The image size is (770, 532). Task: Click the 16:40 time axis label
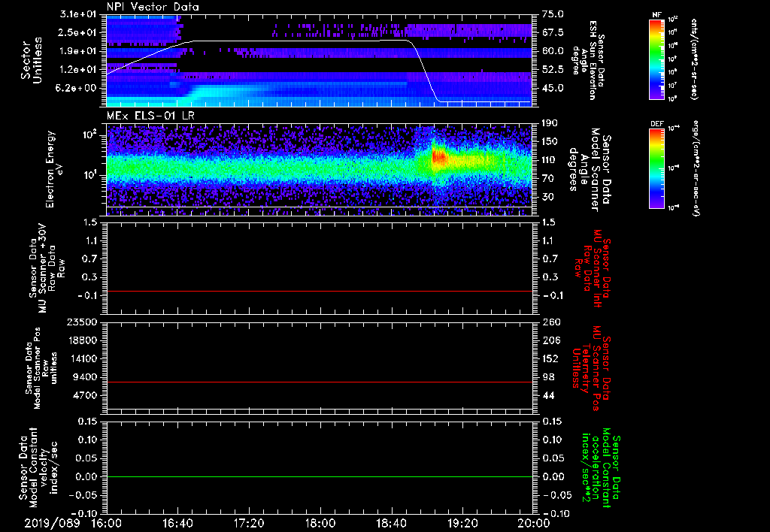tap(177, 523)
